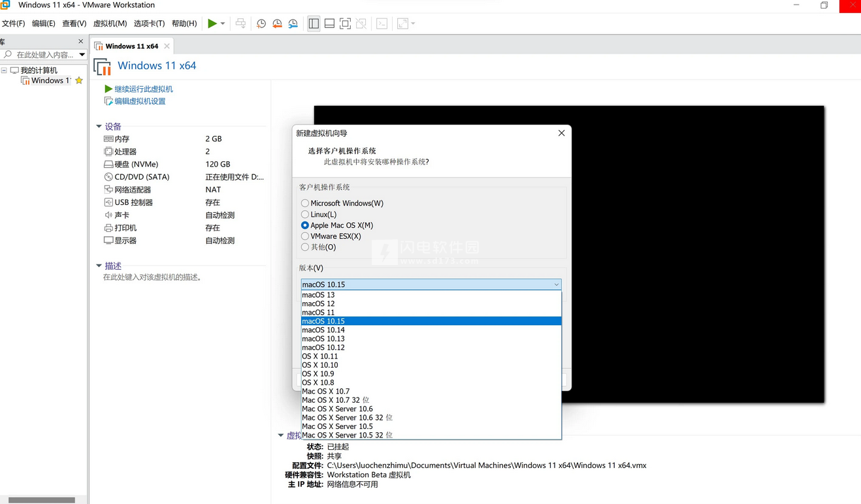Open the 文件(F) menu
The image size is (861, 504).
click(13, 24)
